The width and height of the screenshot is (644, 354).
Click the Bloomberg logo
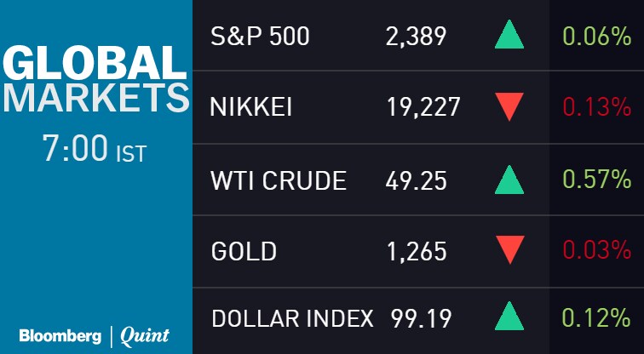[60, 335]
